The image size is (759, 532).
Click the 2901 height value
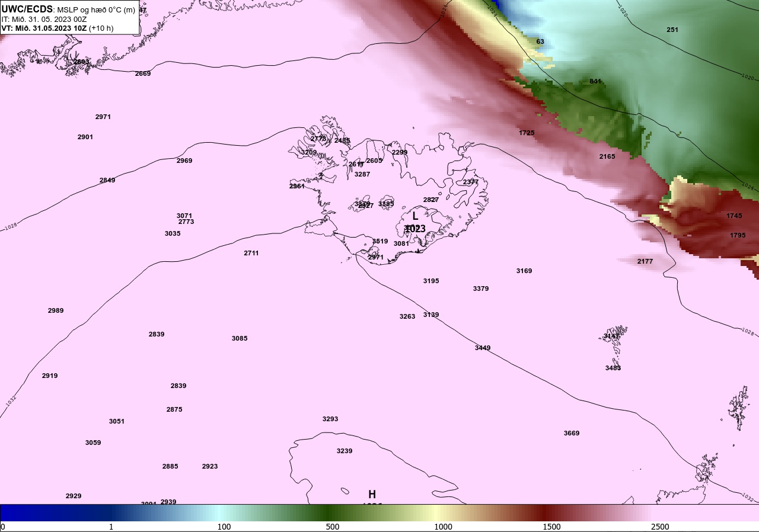click(x=85, y=137)
